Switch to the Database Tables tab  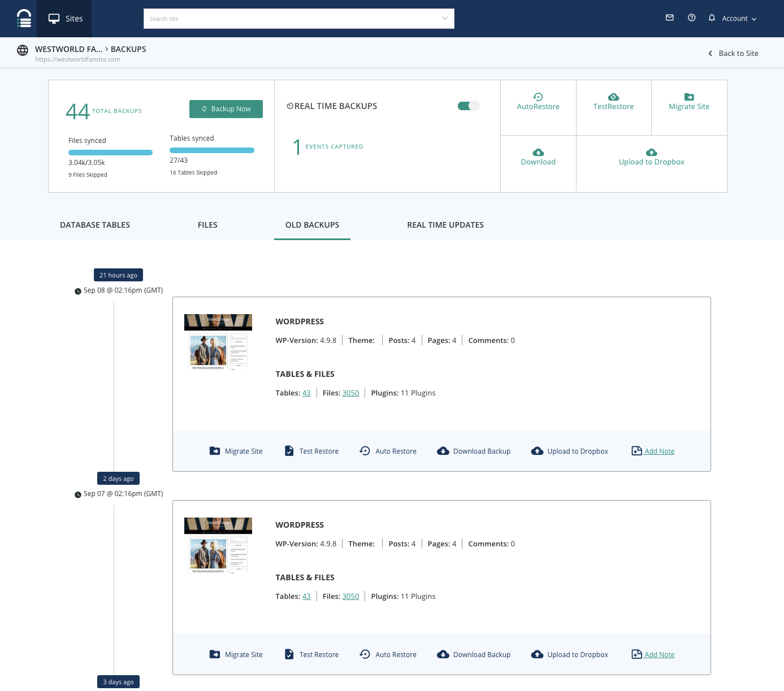point(95,225)
